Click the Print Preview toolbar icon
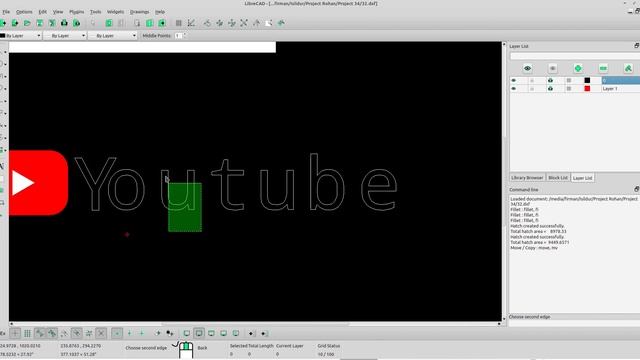Viewport: 640px width, 360px height. 76,23
